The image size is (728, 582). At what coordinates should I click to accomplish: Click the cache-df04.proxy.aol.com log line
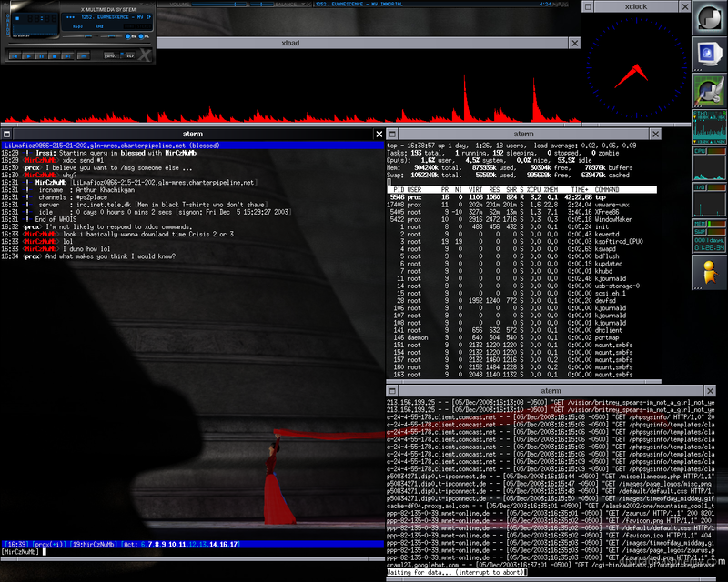coord(551,506)
